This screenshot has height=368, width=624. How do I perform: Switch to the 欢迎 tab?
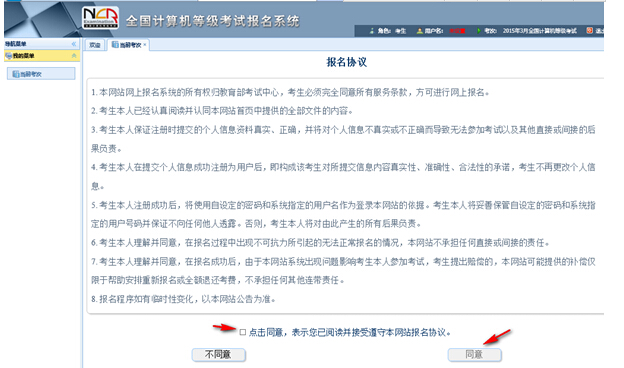95,45
